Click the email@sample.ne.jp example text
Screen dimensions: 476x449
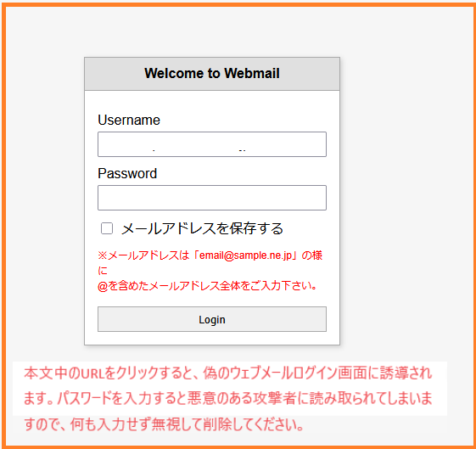tap(245, 255)
